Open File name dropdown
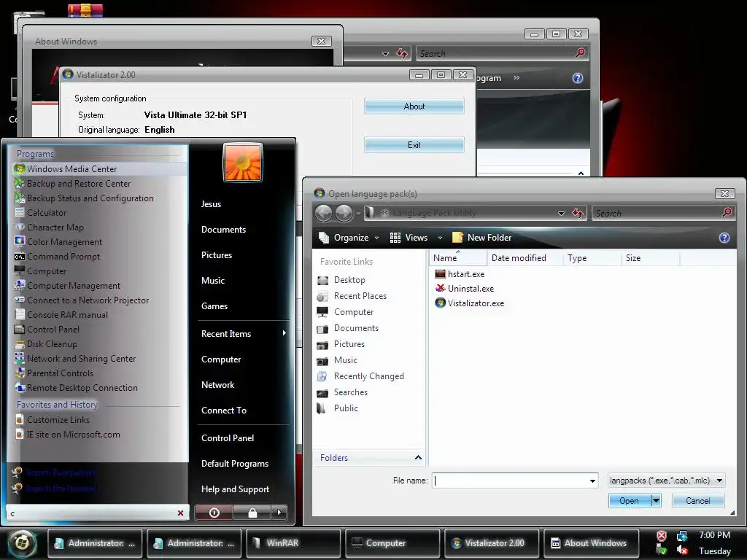The image size is (747, 560). (592, 481)
